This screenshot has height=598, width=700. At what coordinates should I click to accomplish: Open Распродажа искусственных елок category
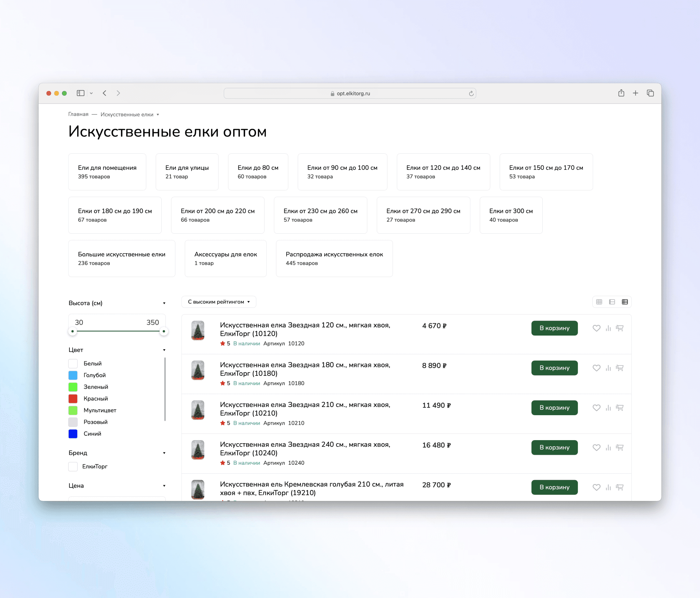coord(334,258)
